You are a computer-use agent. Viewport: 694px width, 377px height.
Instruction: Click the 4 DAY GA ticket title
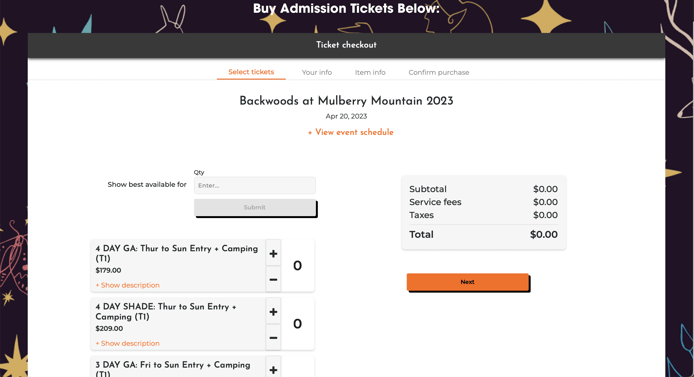177,253
